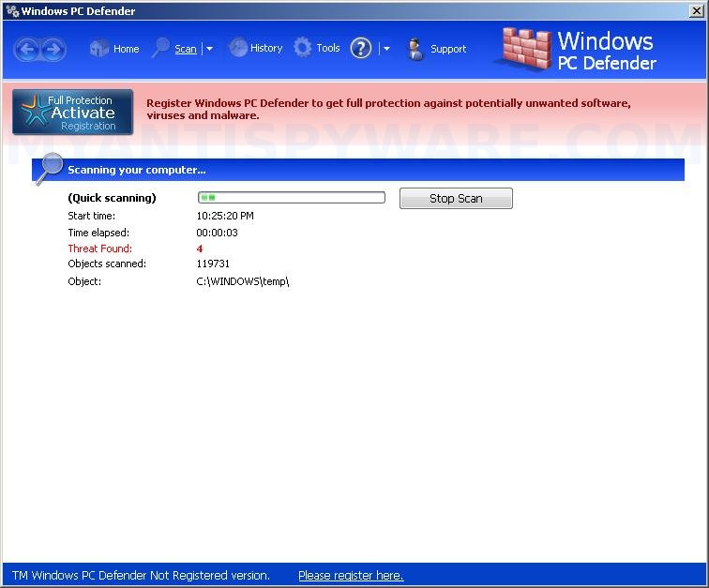Screen dimensions: 709x588
Task: Click the object path C:\WINDOWS\temp\
Action: [x=242, y=281]
